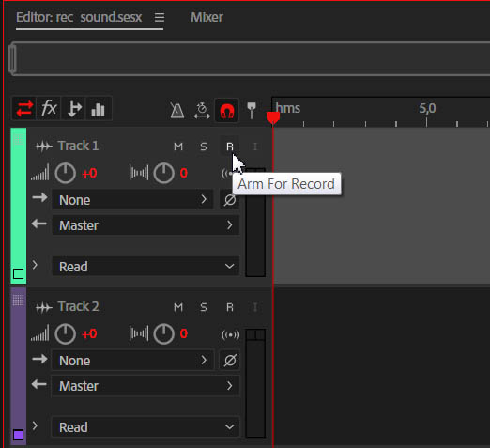Click the Track 2 stereo pan knob
The image size is (490, 448).
pyautogui.click(x=164, y=333)
